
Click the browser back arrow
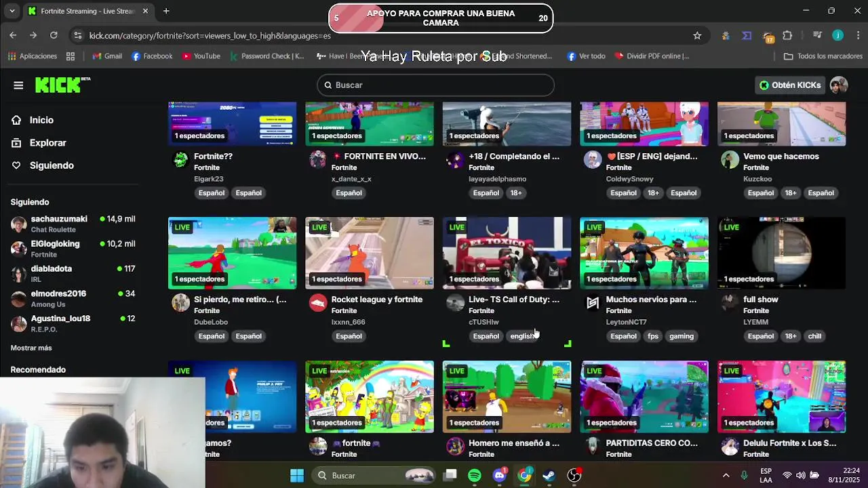point(13,35)
